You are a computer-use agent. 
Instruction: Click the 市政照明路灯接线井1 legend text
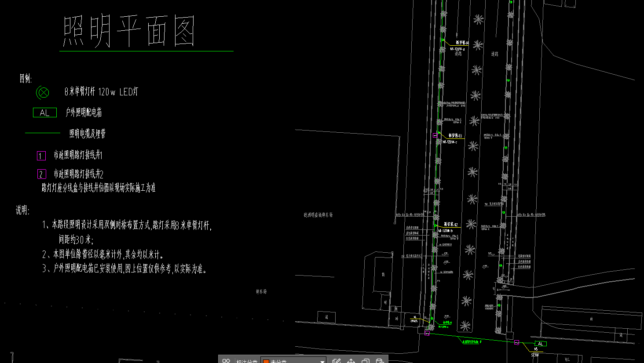[78, 155]
